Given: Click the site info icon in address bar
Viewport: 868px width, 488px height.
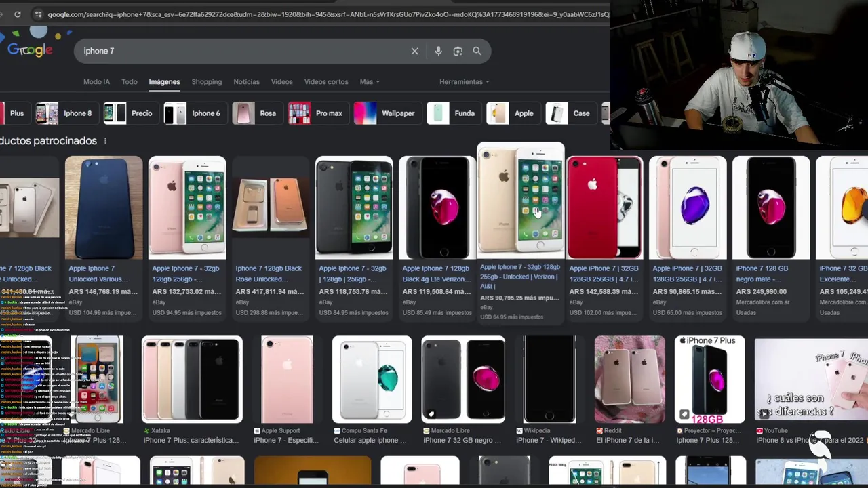Looking at the screenshot, I should [37, 14].
